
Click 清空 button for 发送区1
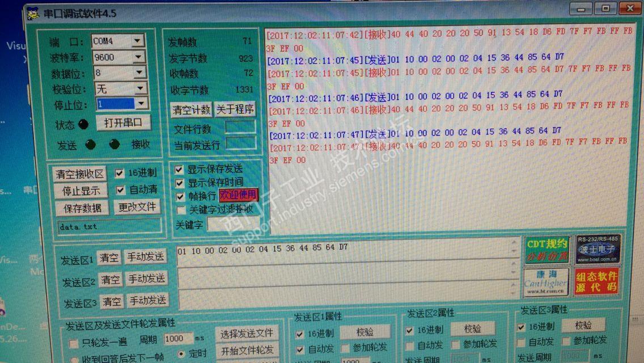coord(109,258)
